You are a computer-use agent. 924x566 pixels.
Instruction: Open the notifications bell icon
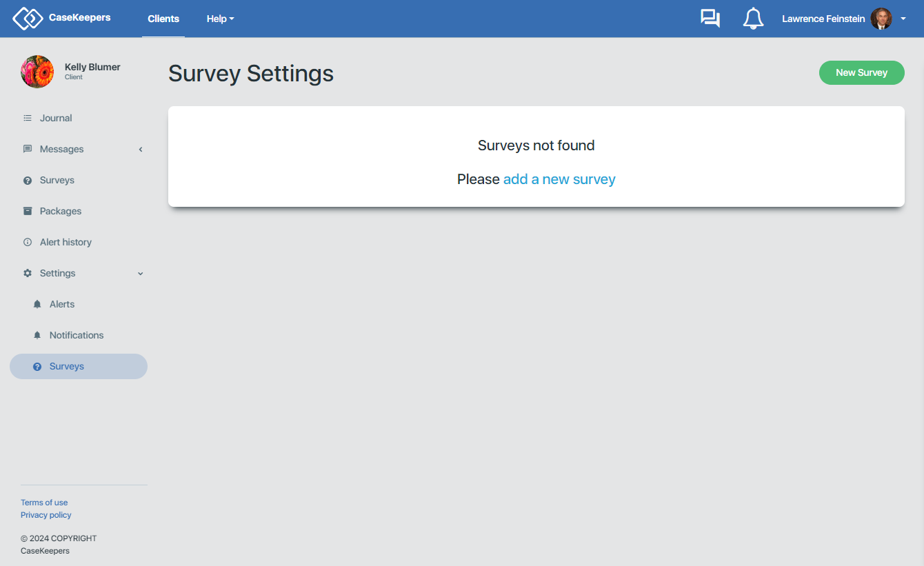(753, 19)
